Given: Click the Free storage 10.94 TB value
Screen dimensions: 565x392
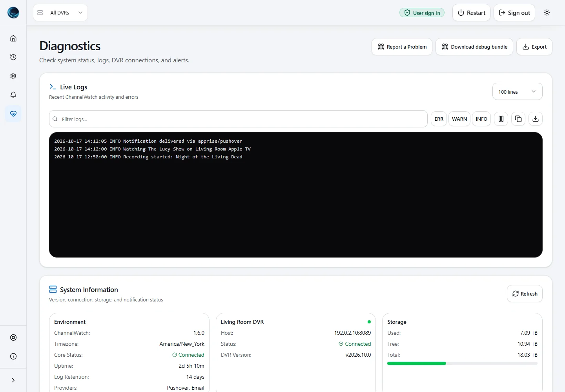Looking at the screenshot, I should coord(527,344).
